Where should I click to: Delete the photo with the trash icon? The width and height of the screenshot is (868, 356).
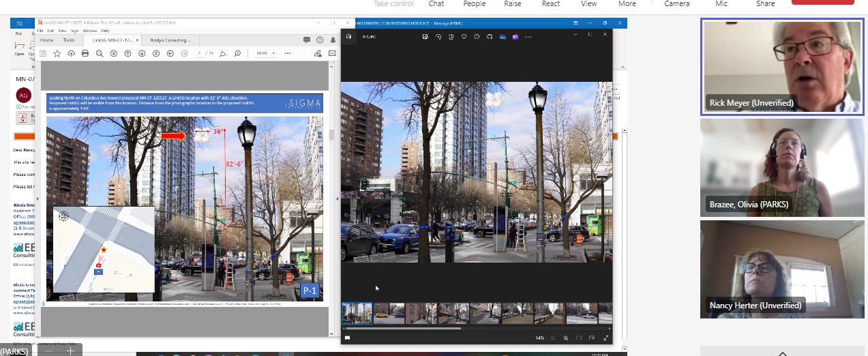[x=451, y=37]
